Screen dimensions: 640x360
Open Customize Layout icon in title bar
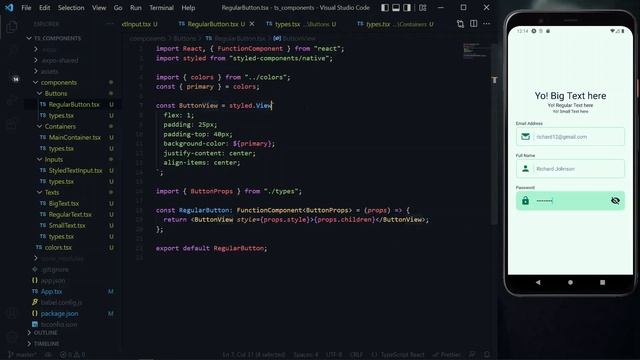click(423, 8)
